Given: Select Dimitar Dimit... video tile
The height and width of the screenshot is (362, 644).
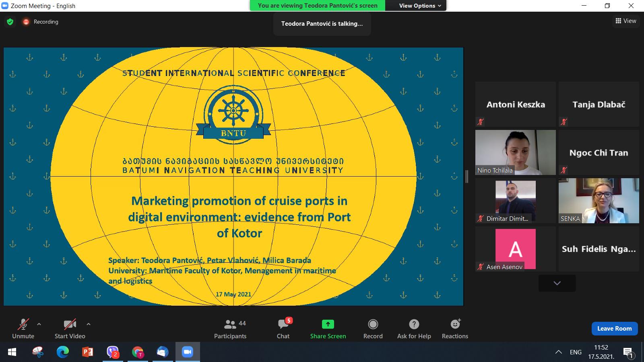Looking at the screenshot, I should (516, 201).
